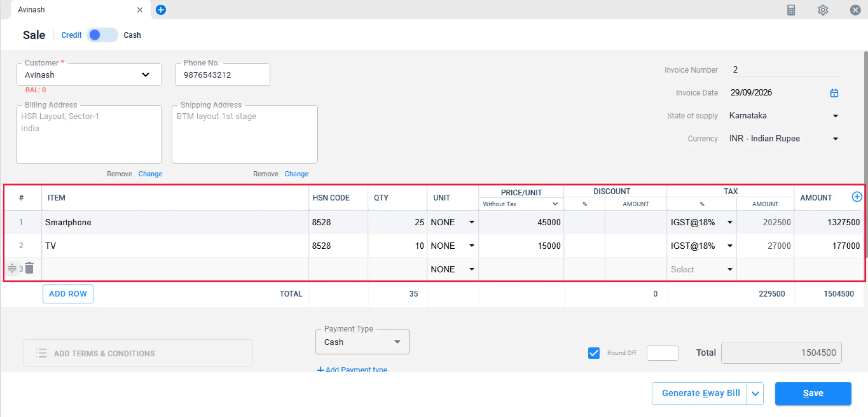Close the sale window
868x417 pixels.
click(855, 10)
